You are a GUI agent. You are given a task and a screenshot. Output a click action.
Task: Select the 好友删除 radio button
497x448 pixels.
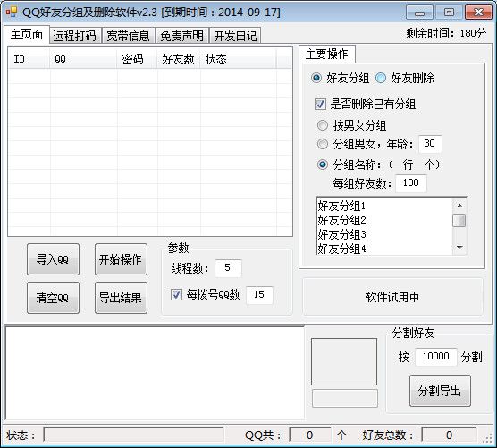tap(404, 78)
